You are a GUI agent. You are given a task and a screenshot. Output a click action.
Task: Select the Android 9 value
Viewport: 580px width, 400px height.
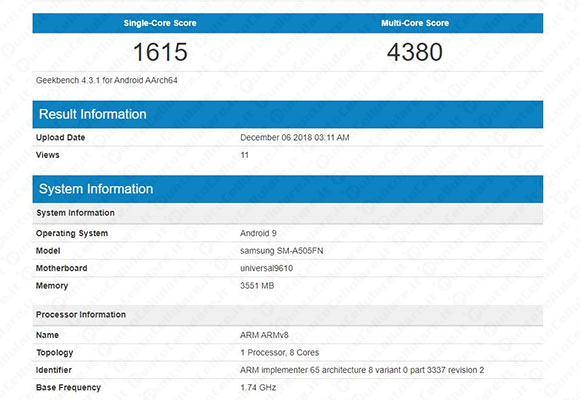click(x=258, y=233)
